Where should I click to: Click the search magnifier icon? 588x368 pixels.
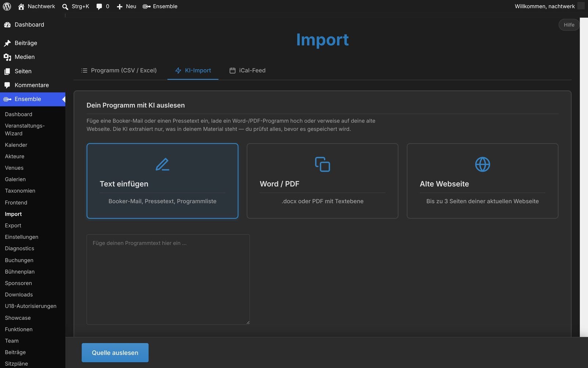pyautogui.click(x=65, y=7)
